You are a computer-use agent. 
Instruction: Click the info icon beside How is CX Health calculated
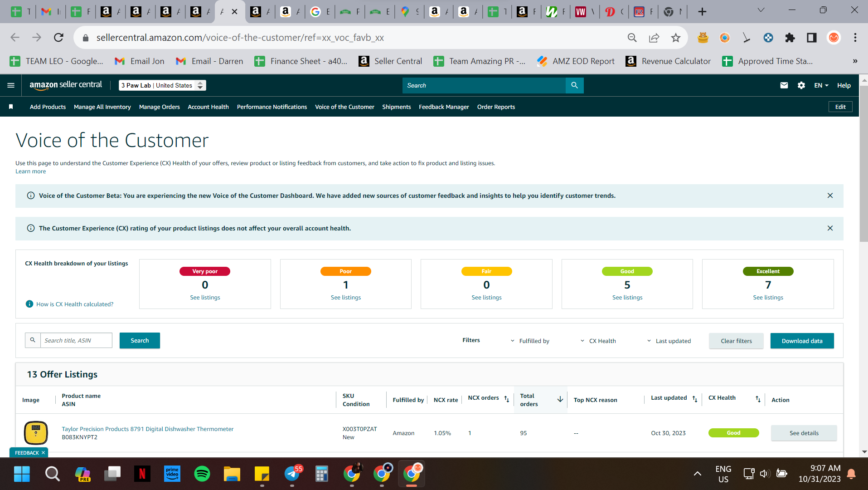(29, 304)
